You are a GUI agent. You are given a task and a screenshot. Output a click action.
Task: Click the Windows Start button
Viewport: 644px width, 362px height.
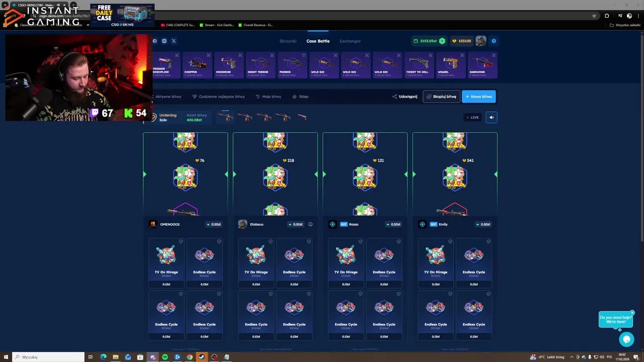coord(6,357)
